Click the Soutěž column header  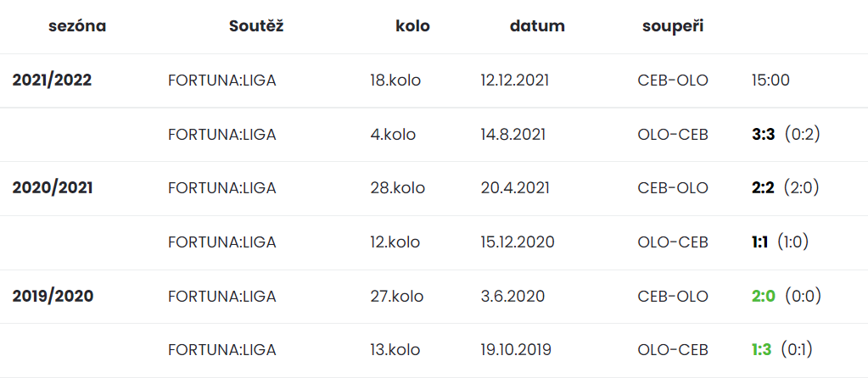256,26
